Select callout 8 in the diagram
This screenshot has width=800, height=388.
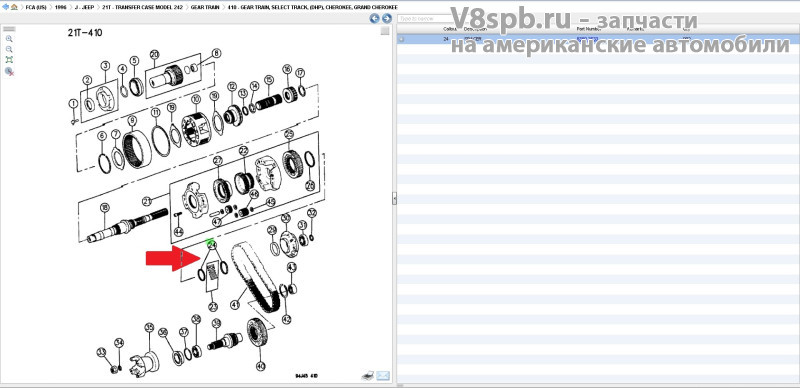(216, 53)
